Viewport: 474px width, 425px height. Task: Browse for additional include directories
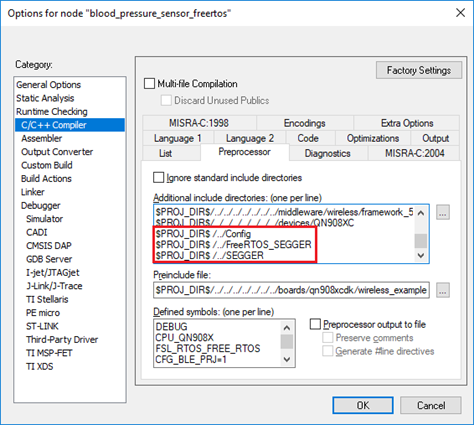pyautogui.click(x=443, y=212)
